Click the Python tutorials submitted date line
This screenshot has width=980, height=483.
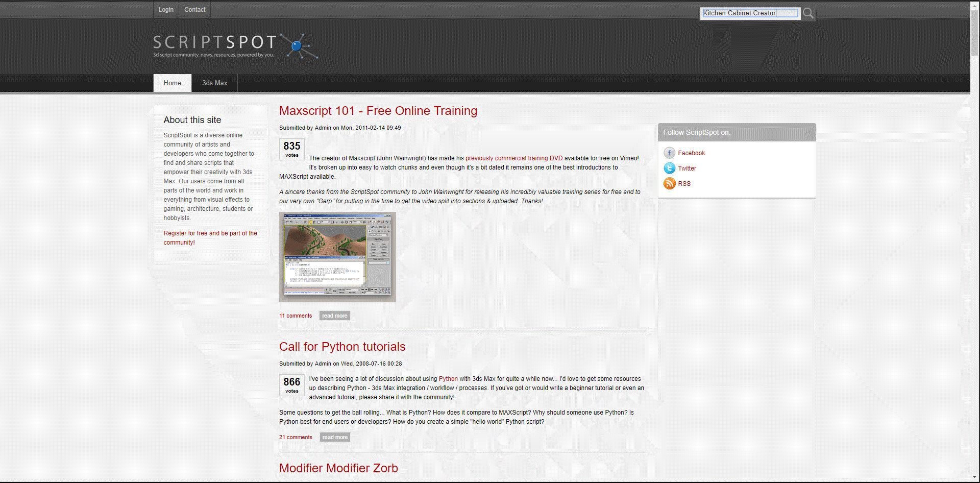[340, 364]
